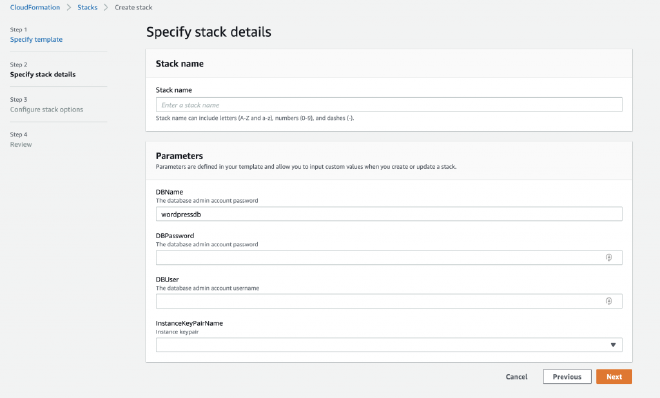660x398 pixels.
Task: Click the InstanceKeyPairName dropdown arrow
Action: [x=613, y=345]
